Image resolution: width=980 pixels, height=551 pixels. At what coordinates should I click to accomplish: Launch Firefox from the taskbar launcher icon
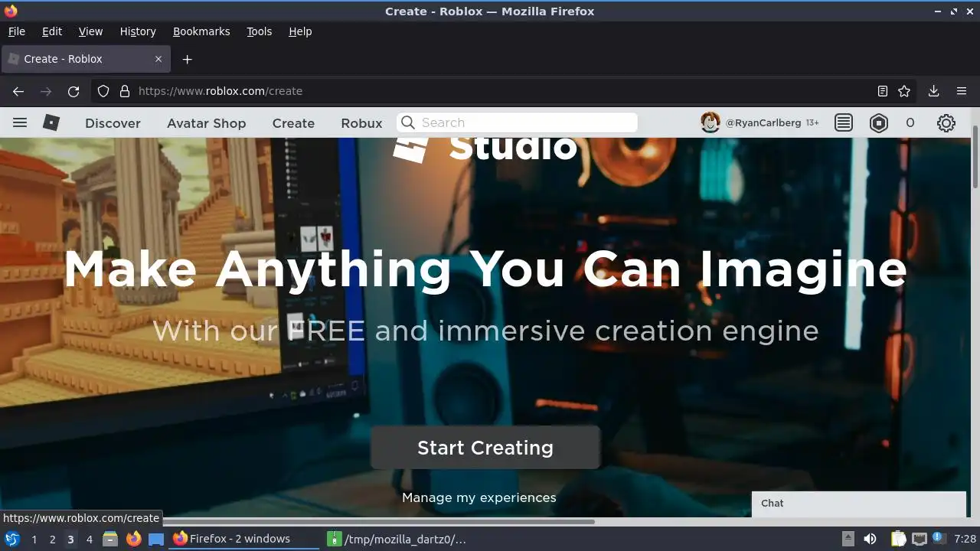coord(133,539)
